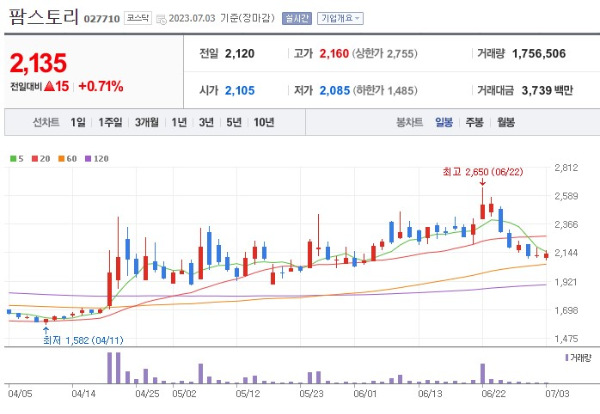Click the current price 2,135
The height and width of the screenshot is (414, 600).
38,63
